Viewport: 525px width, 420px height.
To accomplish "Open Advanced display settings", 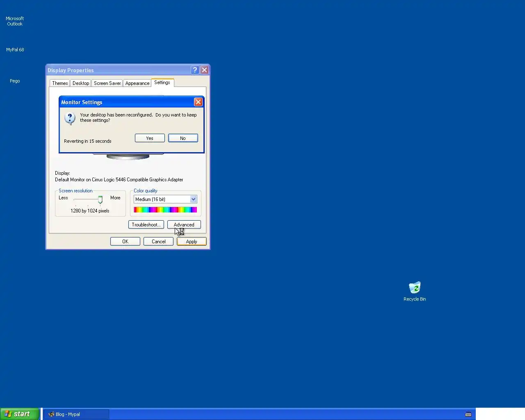I will 184,225.
